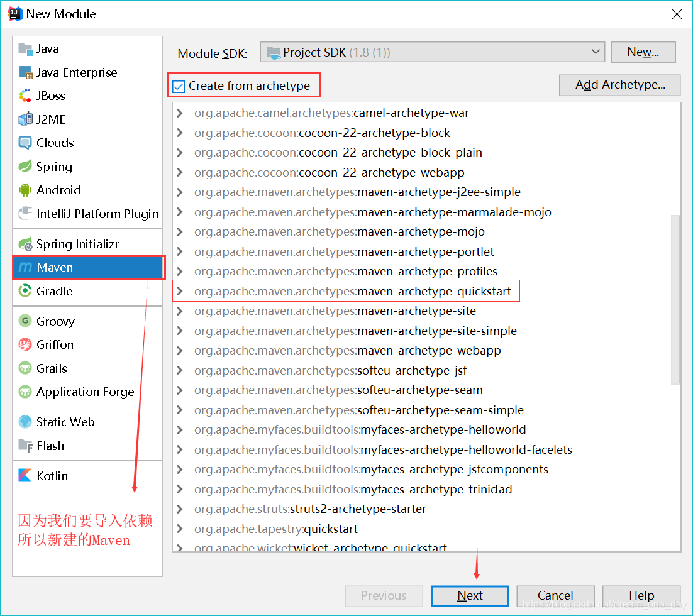Select cocoon-22-archetype-block-plain archetype
This screenshot has width=693, height=616.
[x=338, y=153]
